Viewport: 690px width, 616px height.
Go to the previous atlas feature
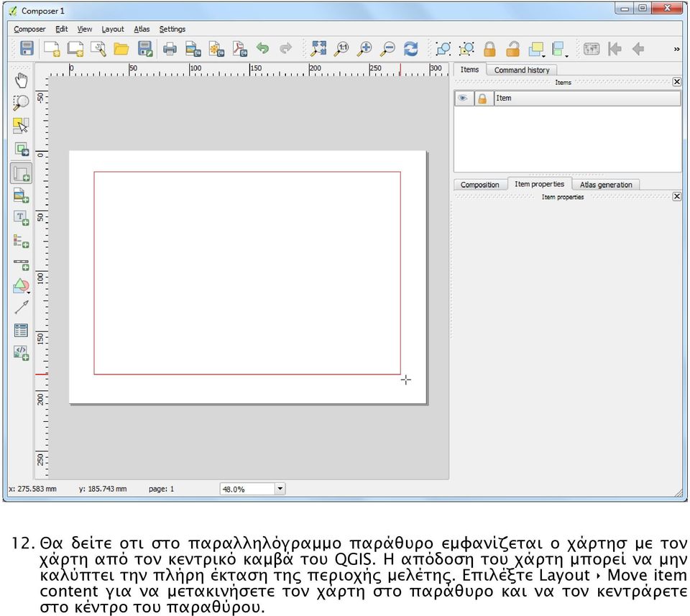[638, 48]
